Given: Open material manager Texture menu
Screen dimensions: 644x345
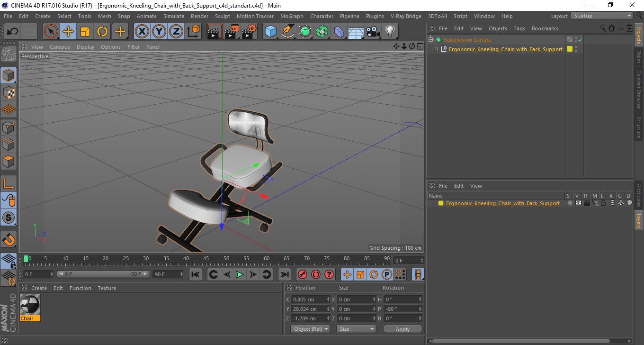Looking at the screenshot, I should pyautogui.click(x=107, y=288).
